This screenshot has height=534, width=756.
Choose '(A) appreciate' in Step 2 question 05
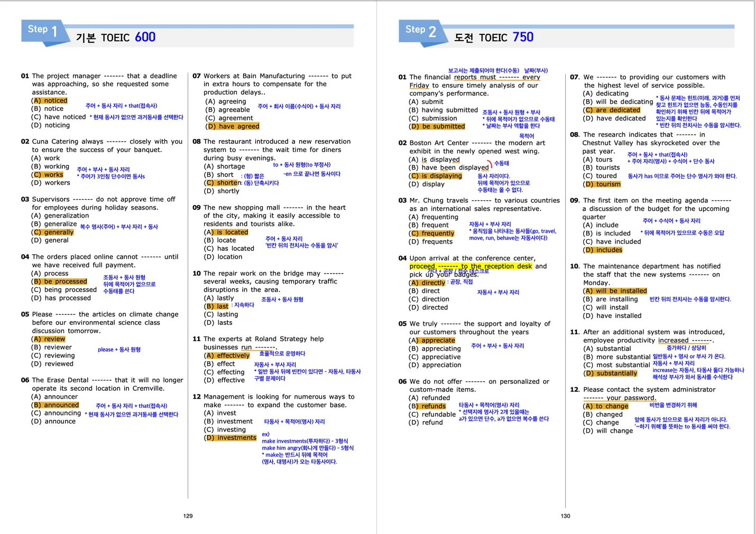(x=432, y=340)
